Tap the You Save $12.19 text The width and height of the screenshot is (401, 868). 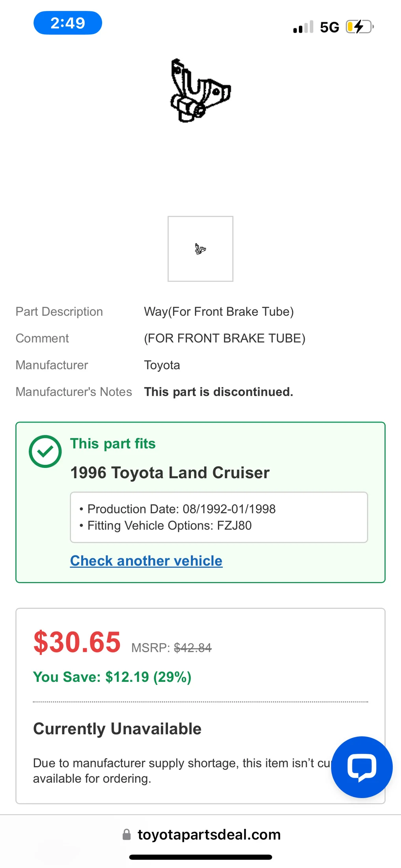point(112,677)
